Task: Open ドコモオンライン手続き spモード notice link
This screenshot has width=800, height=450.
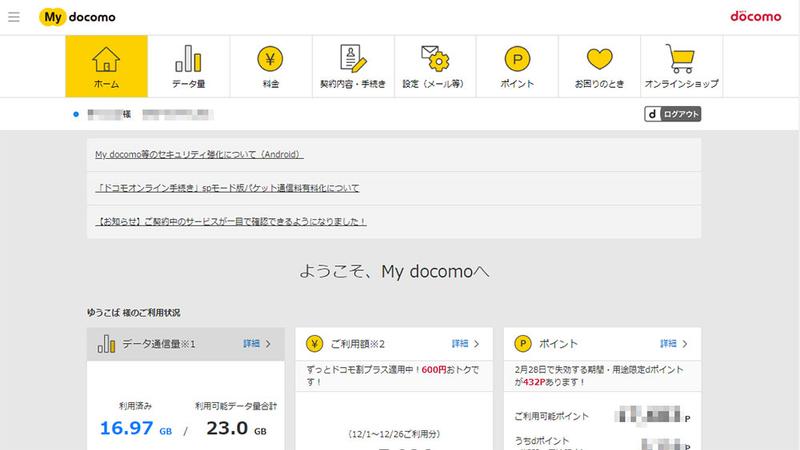Action: pyautogui.click(x=227, y=188)
